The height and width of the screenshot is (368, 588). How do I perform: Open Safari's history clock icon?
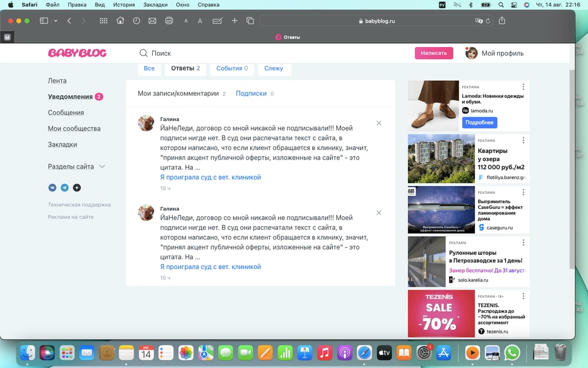[x=136, y=21]
